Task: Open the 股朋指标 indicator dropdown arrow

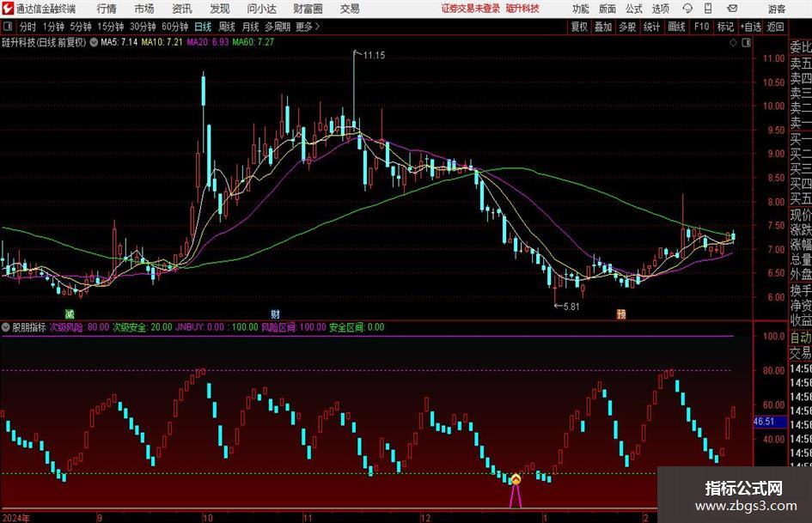Action: [6, 327]
